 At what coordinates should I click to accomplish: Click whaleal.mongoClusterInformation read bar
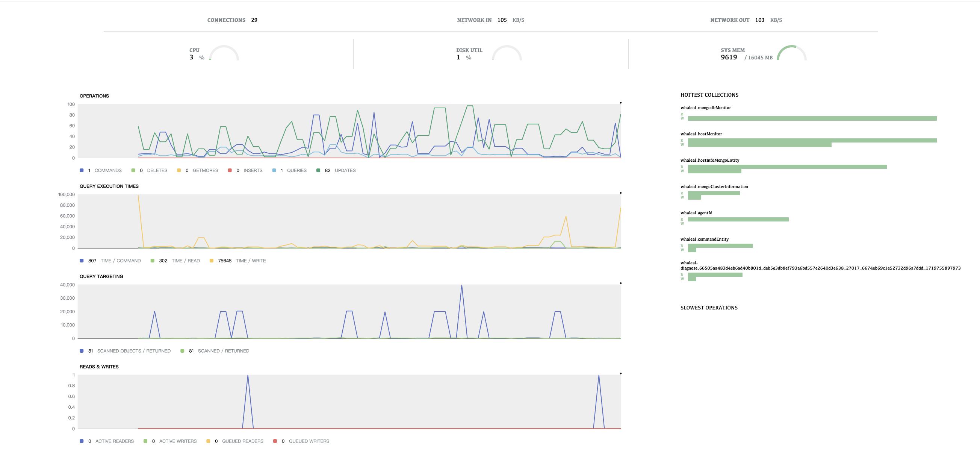(714, 193)
